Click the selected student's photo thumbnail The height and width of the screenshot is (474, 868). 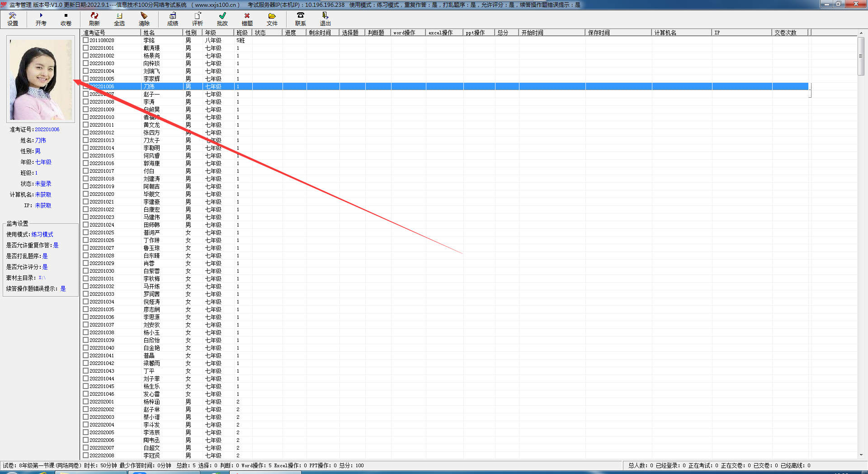pyautogui.click(x=41, y=79)
